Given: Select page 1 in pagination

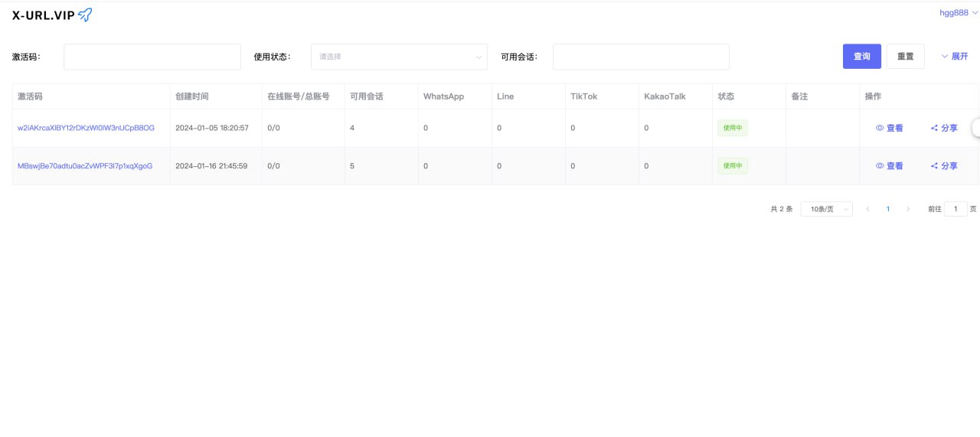Looking at the screenshot, I should 887,209.
